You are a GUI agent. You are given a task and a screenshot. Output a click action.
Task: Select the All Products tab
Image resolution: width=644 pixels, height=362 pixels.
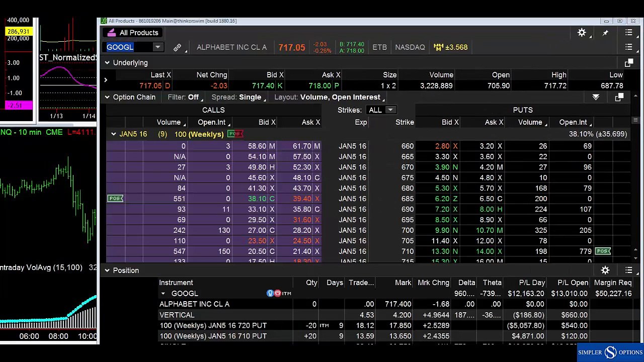point(133,33)
